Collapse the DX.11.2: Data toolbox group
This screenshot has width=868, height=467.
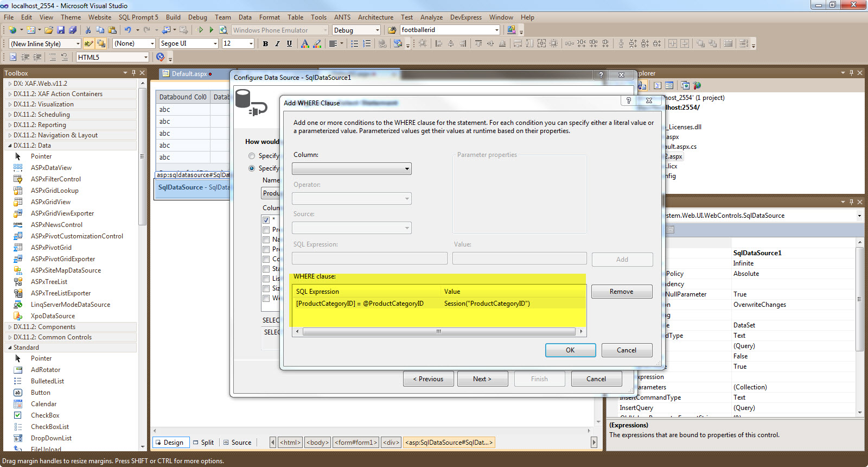pos(10,146)
